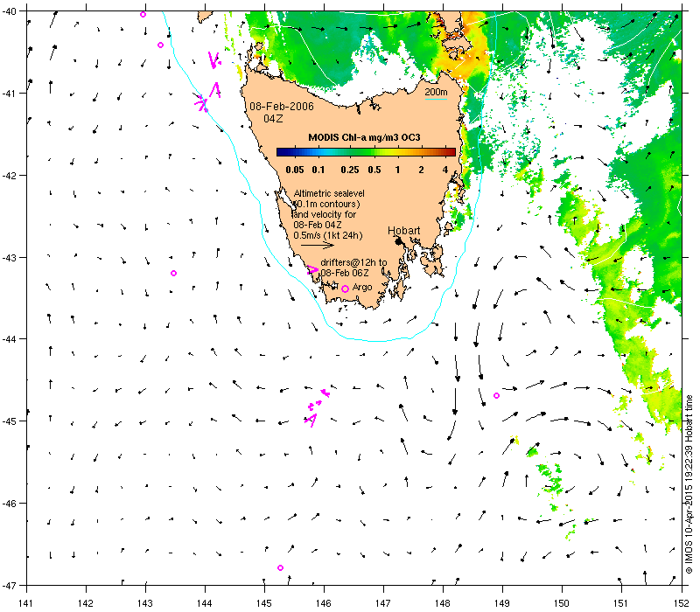
Task: Click the Argo float circle near 149E 44.7S
Action: pyautogui.click(x=496, y=396)
